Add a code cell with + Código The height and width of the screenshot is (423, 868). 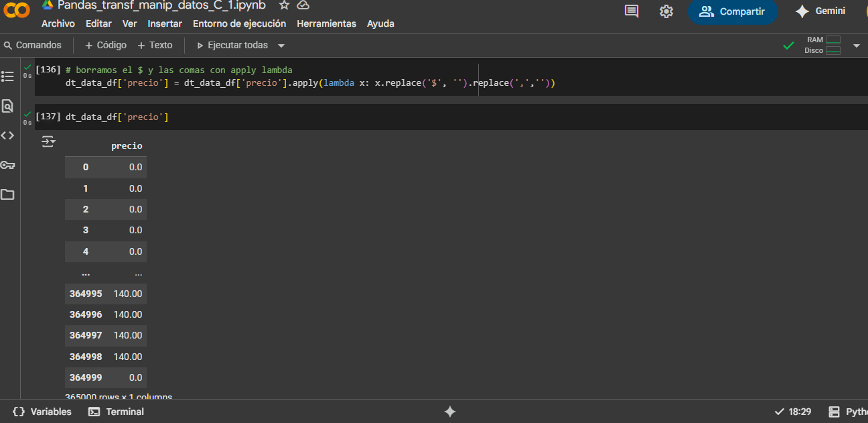(x=106, y=45)
